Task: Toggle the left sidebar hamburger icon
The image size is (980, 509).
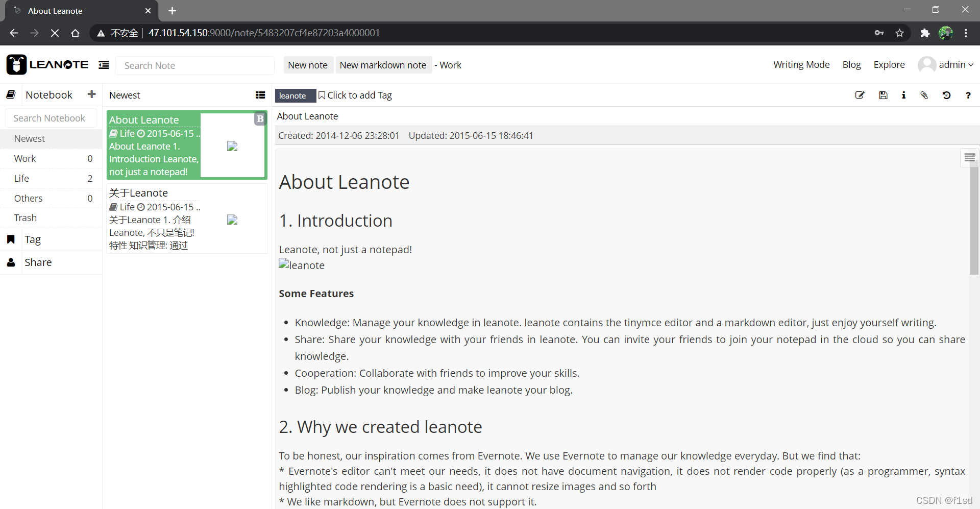Action: click(104, 65)
